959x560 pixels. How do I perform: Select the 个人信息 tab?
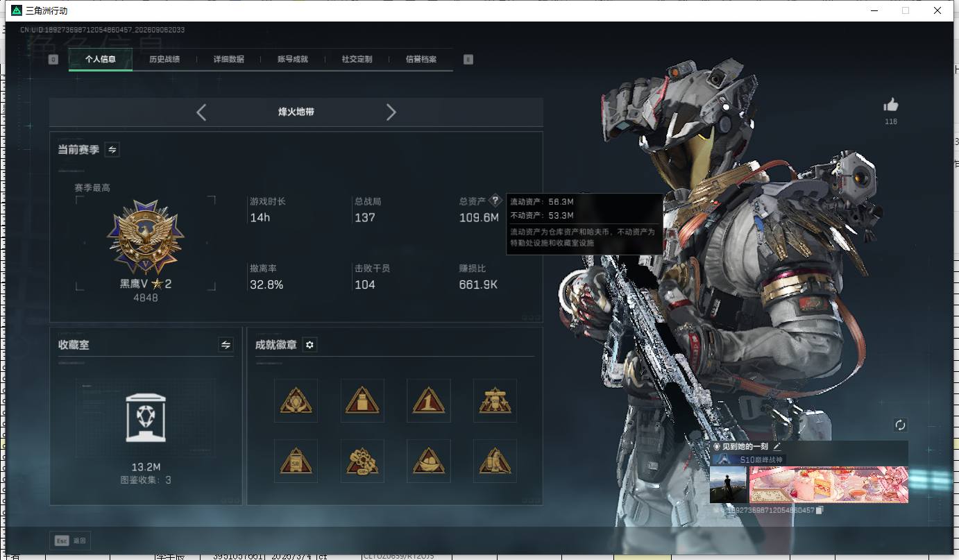click(x=101, y=60)
